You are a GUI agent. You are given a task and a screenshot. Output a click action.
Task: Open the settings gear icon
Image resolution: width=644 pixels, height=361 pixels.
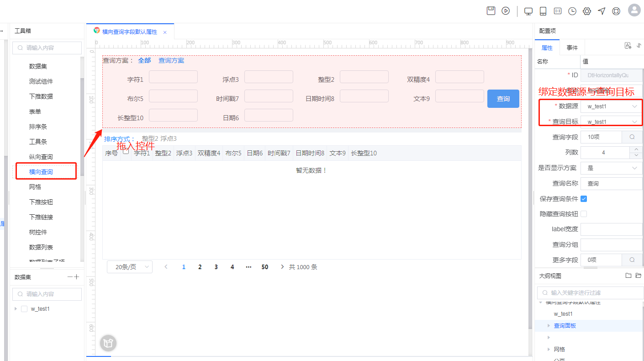tap(587, 11)
